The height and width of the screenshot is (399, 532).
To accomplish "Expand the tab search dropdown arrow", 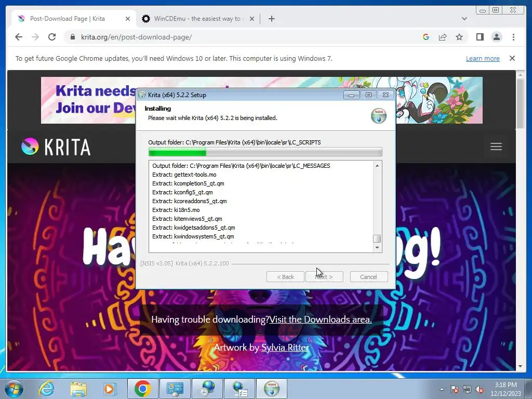I will pyautogui.click(x=464, y=19).
